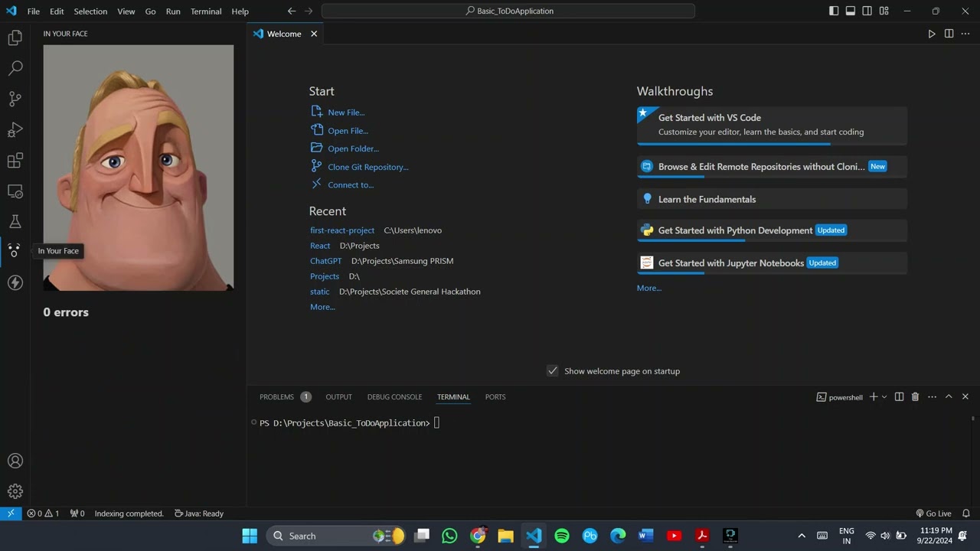The width and height of the screenshot is (980, 551).
Task: Open editor More Actions ellipsis
Action: (x=965, y=34)
